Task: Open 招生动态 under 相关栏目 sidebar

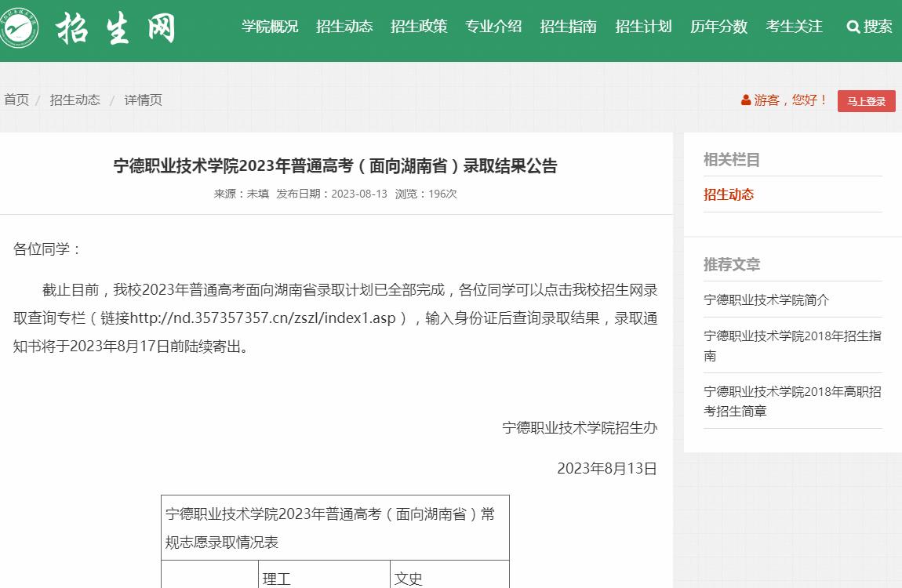Action: click(x=729, y=194)
